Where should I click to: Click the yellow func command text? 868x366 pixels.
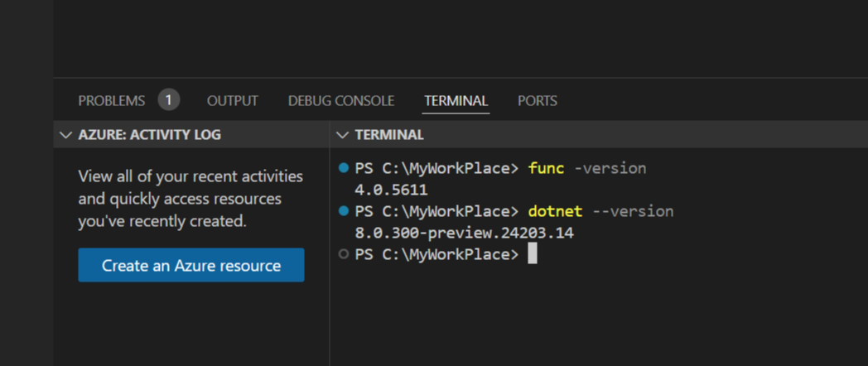[546, 168]
